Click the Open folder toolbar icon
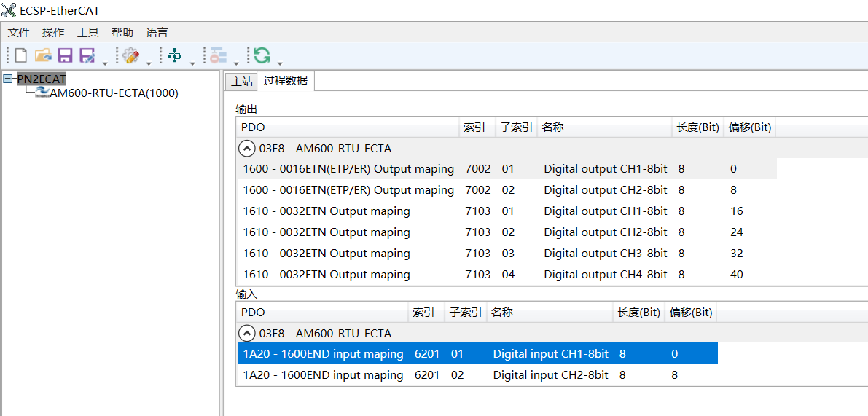This screenshot has width=868, height=416. [43, 55]
